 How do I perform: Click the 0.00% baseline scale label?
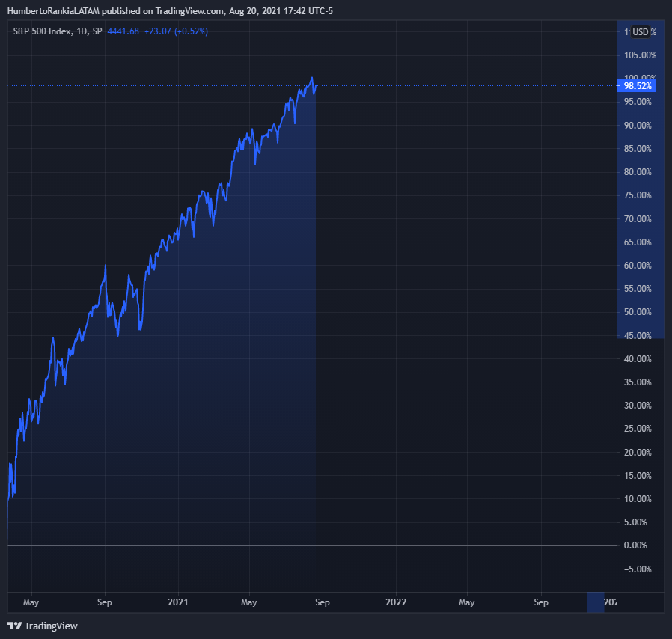[x=635, y=545]
